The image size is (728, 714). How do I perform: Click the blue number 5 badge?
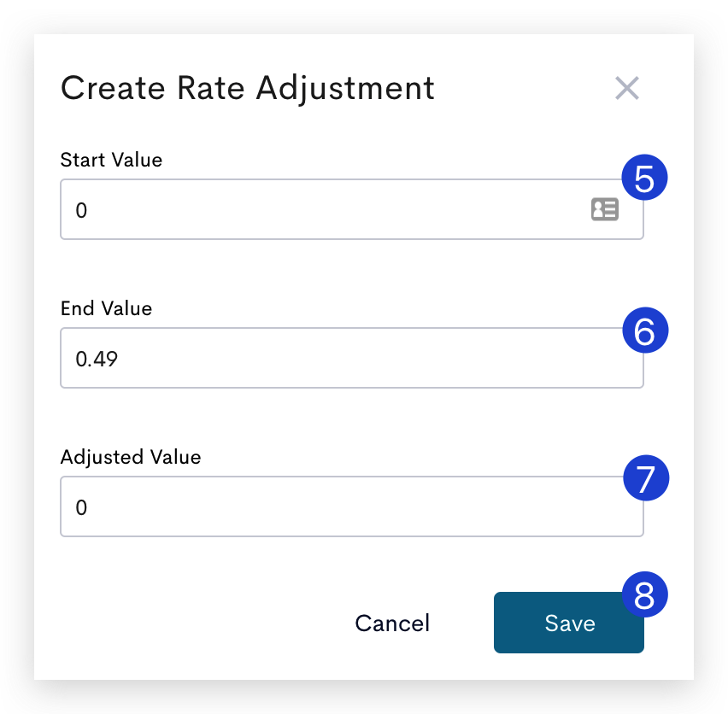click(x=644, y=178)
